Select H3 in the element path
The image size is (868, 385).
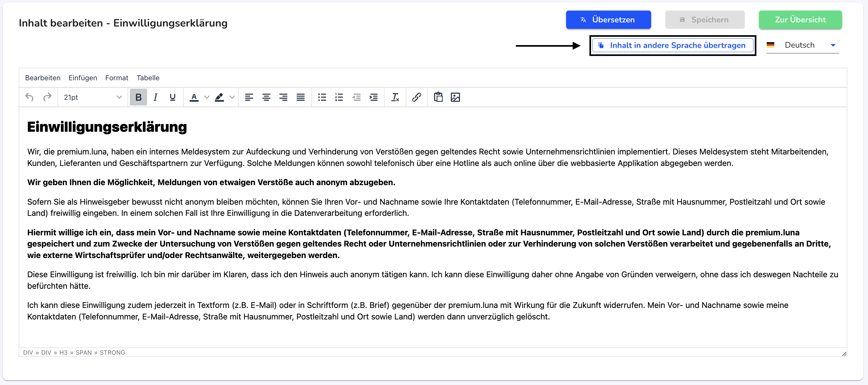tap(63, 352)
